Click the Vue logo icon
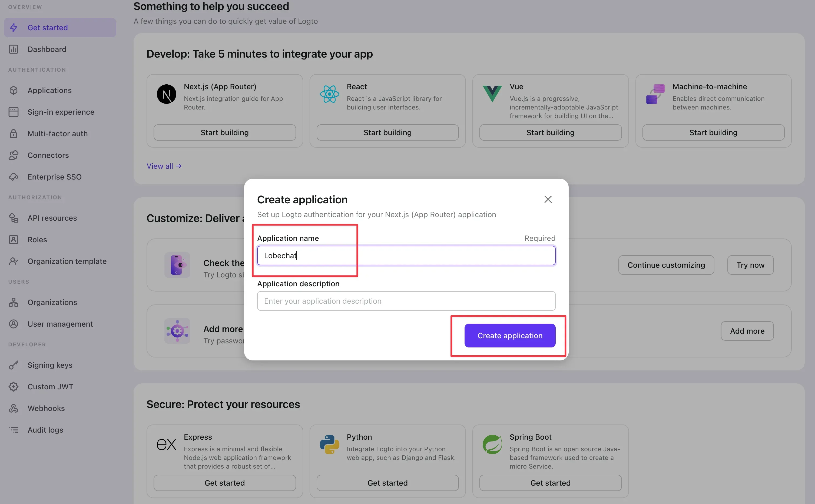Image resolution: width=815 pixels, height=504 pixels. [x=492, y=94]
